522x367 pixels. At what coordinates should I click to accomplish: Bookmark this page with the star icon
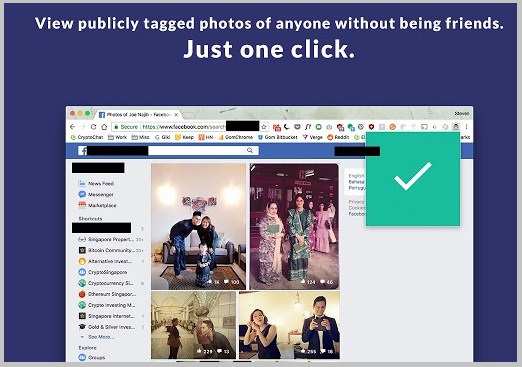(x=264, y=127)
